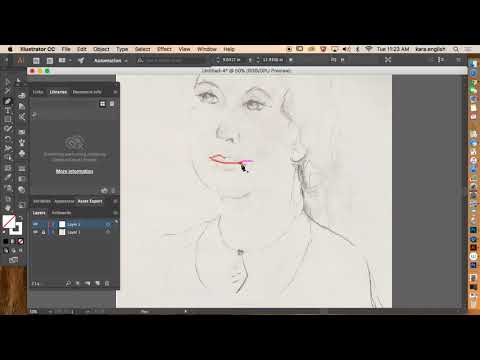Select the Artboard tool
Image resolution: width=480 pixels, height=360 pixels.
(8, 199)
